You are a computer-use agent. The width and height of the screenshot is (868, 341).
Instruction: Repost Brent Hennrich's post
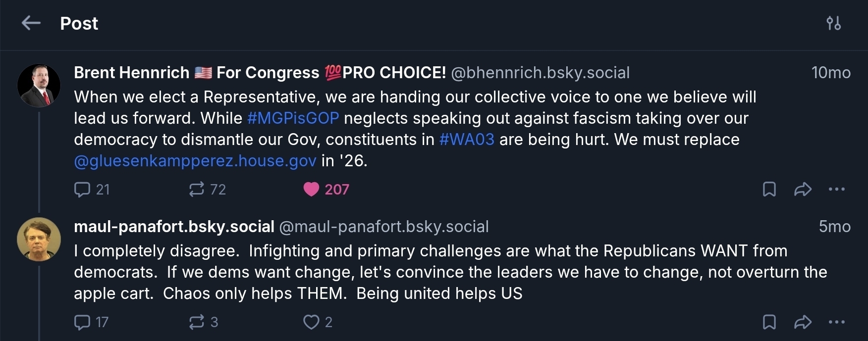197,190
